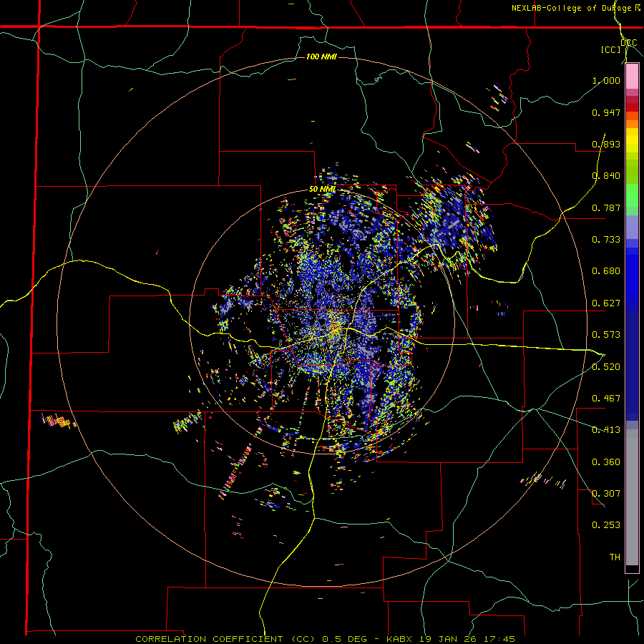Click the red band on the color bar
The width and height of the screenshot is (644, 644).
632,107
